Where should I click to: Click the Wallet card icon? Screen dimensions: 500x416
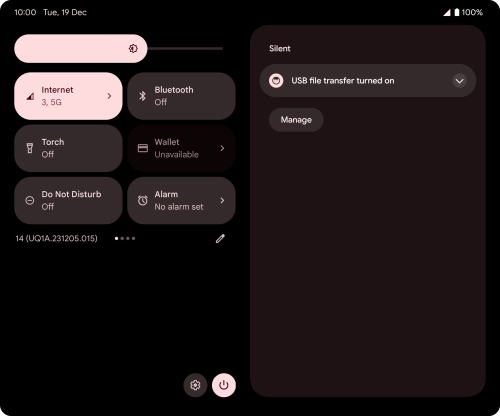143,148
